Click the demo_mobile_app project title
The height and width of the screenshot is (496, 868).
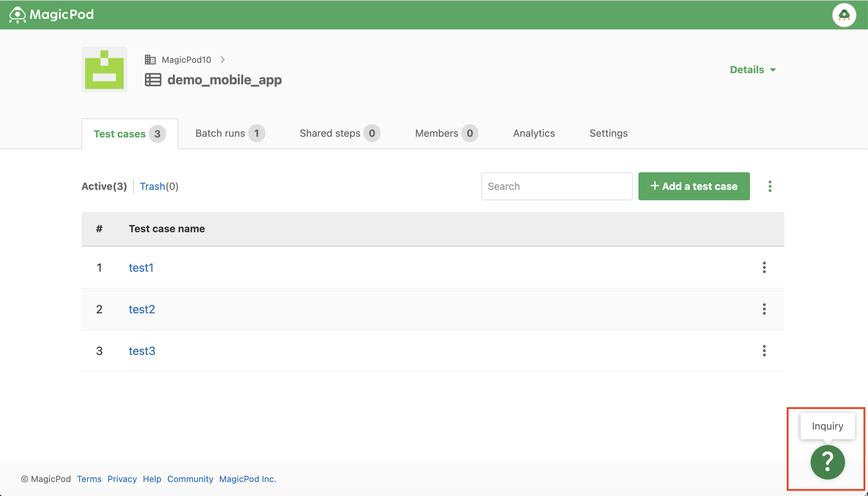225,80
